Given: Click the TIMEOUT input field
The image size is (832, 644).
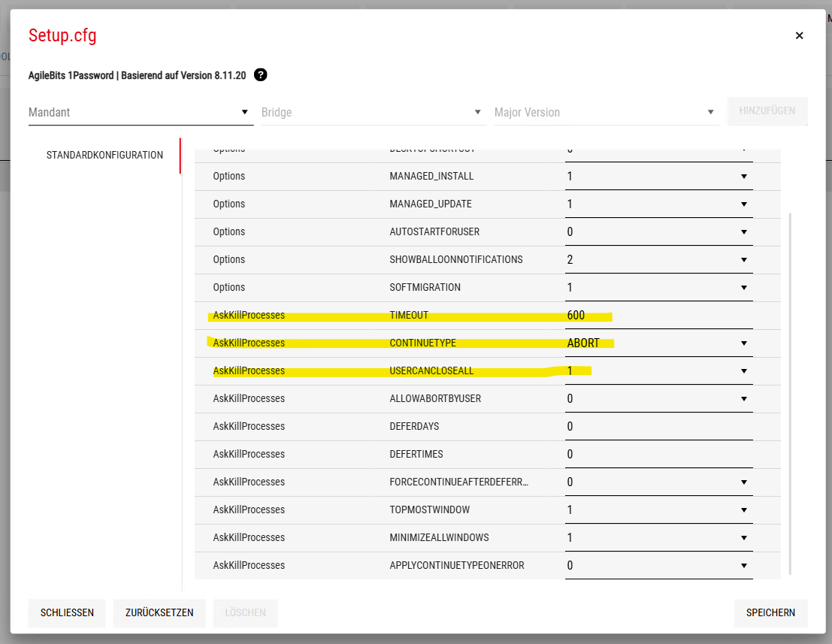Looking at the screenshot, I should click(x=658, y=316).
